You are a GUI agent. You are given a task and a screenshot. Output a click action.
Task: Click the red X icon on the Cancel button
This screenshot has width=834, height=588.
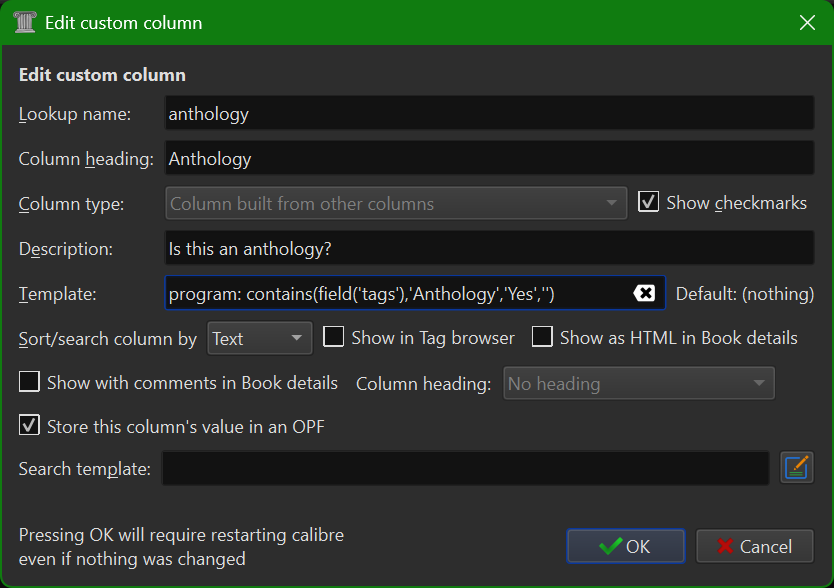click(726, 546)
